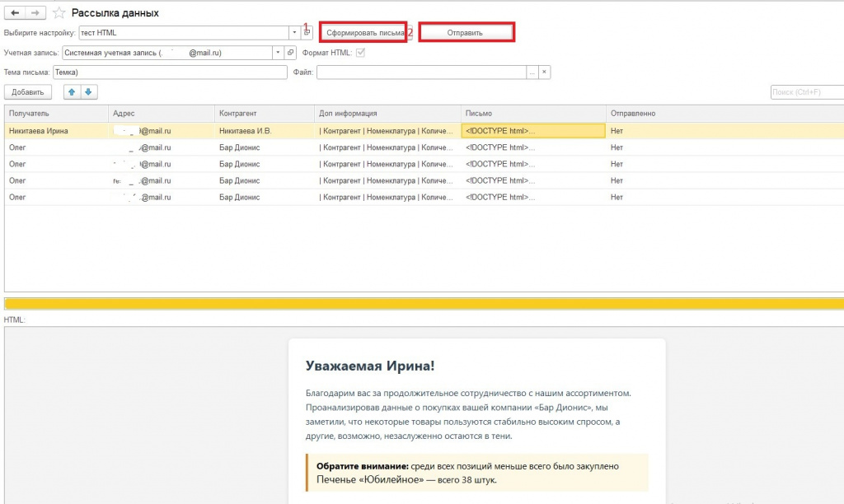Viewport: 844px width, 504px height.
Task: Click the 'Выберите настройку' field with 'тест HTML'
Action: (x=184, y=33)
